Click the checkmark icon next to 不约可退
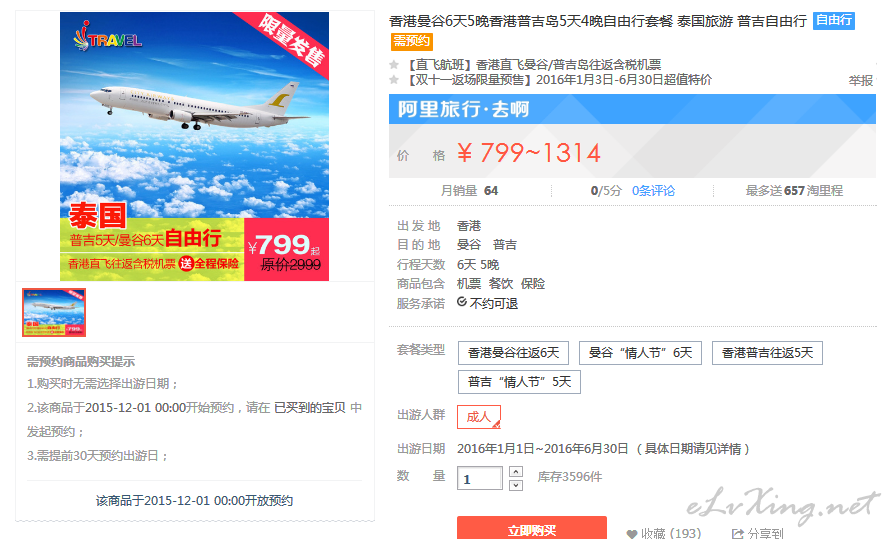Screen dimensions: 891x539 462,302
